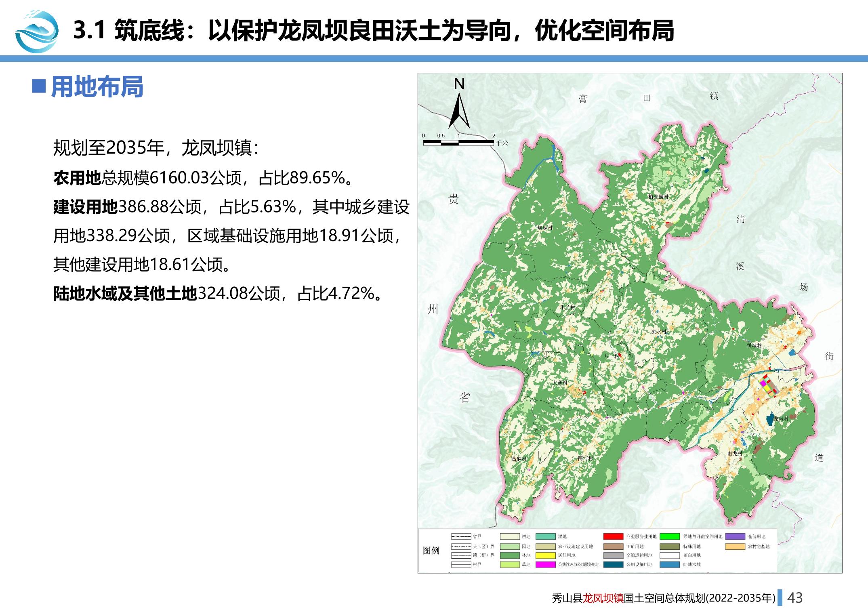Viewport: 868px width, 614px height.
Task: Click the 镇（街）界 line symbol in legend
Action: click(461, 555)
